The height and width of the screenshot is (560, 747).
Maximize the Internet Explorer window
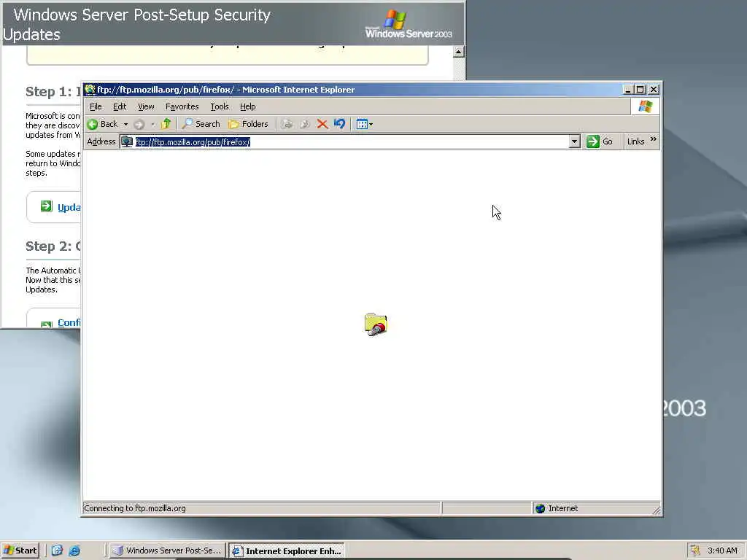[x=640, y=90]
